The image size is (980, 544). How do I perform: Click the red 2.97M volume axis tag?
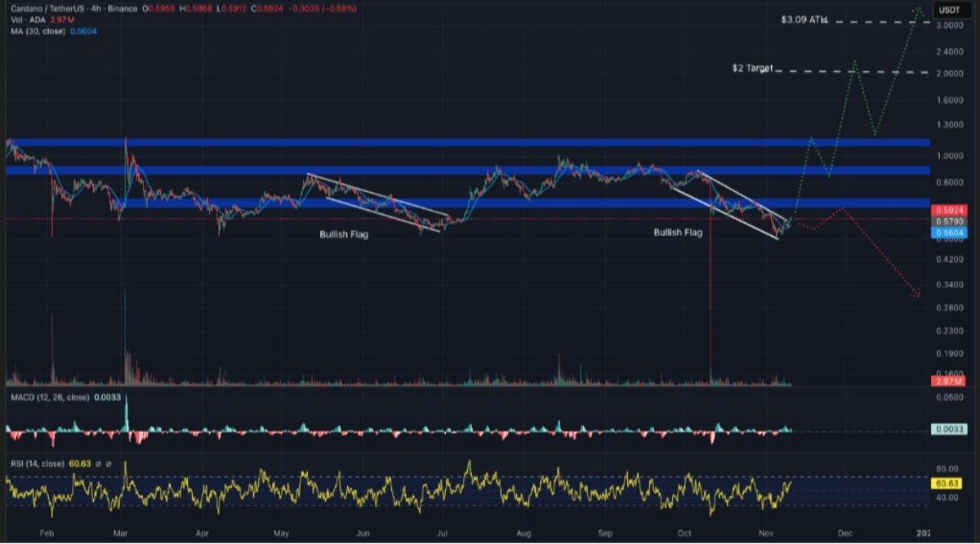[x=948, y=381]
